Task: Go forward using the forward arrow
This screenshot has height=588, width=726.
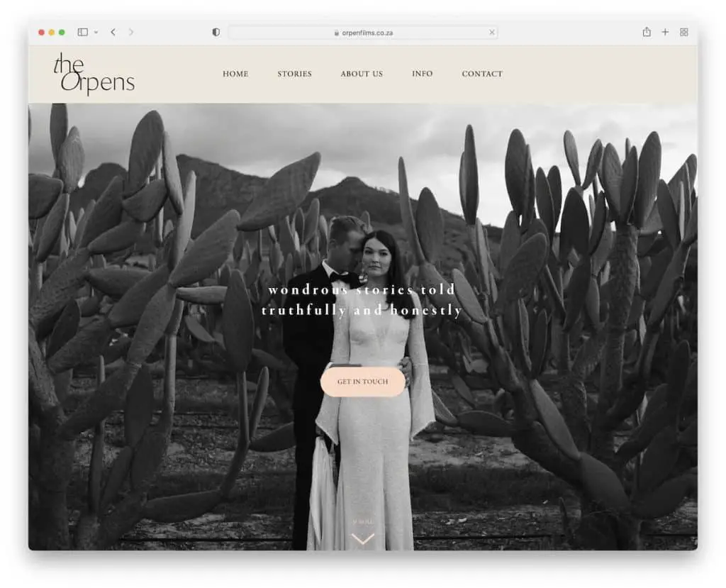Action: click(x=131, y=32)
